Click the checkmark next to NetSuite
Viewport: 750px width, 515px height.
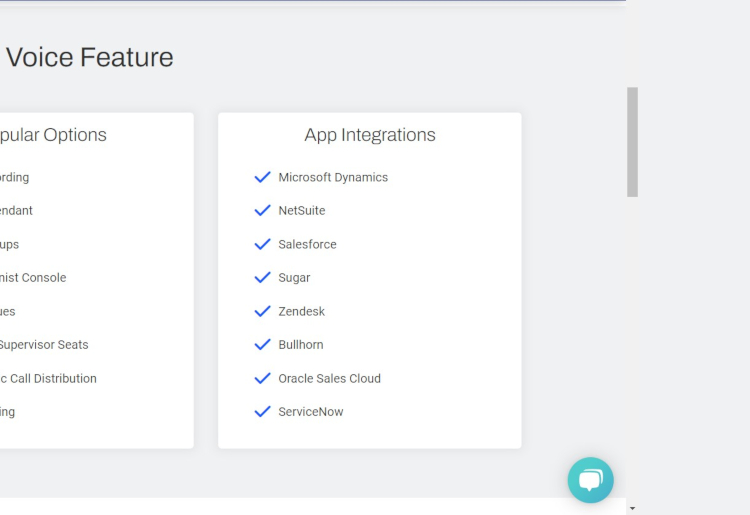click(263, 211)
